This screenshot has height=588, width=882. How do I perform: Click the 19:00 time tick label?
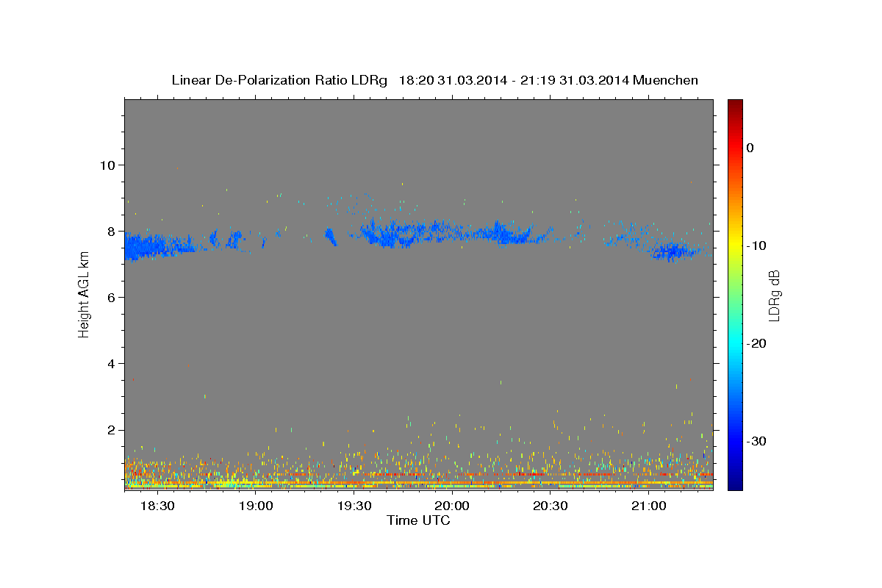point(255,506)
